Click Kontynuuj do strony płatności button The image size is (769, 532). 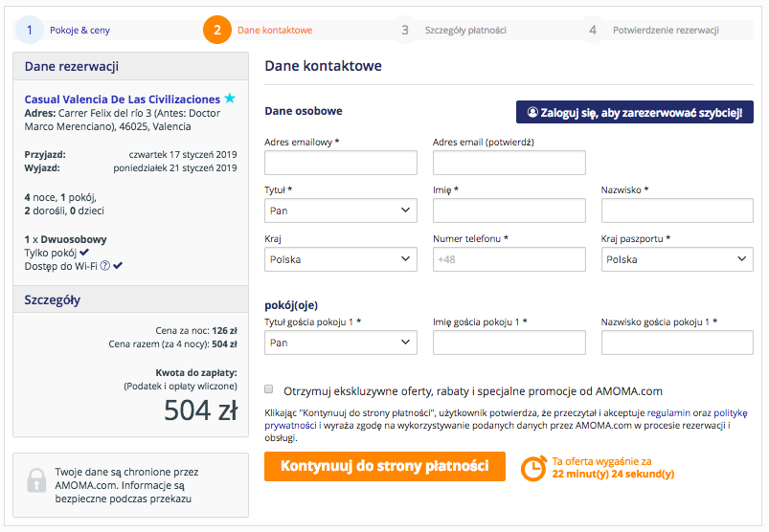[x=385, y=466]
